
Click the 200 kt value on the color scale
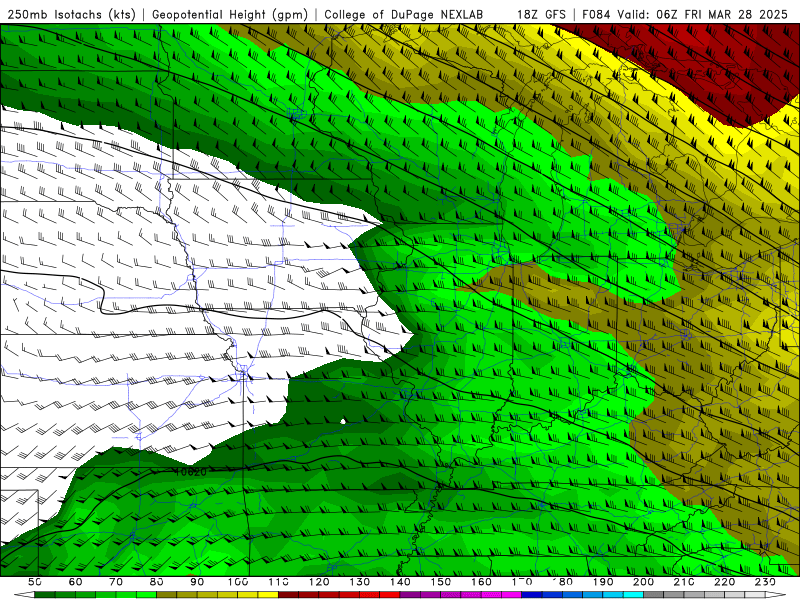coord(644,582)
